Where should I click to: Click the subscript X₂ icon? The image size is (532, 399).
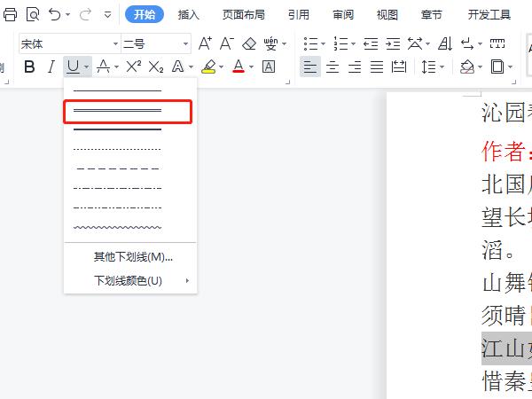pos(156,66)
